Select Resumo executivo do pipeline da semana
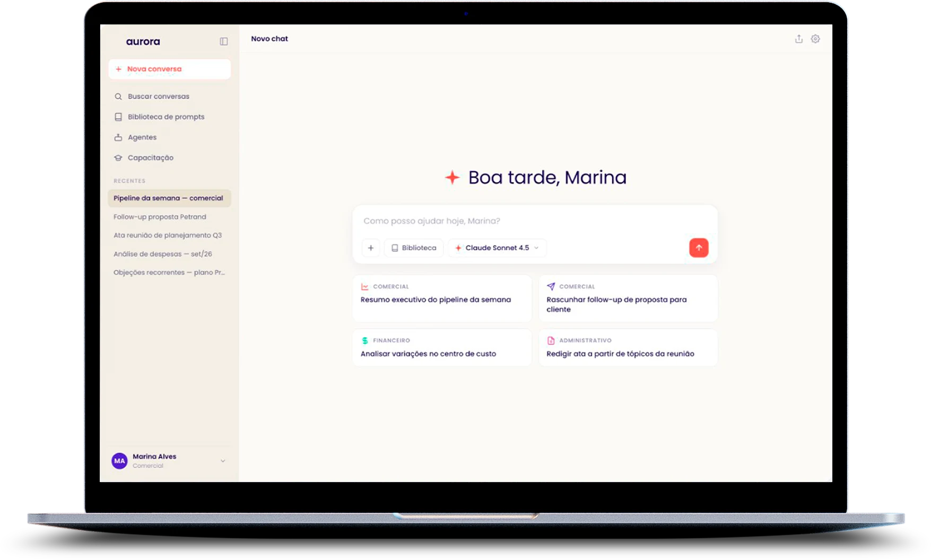931x560 pixels. tap(442, 298)
